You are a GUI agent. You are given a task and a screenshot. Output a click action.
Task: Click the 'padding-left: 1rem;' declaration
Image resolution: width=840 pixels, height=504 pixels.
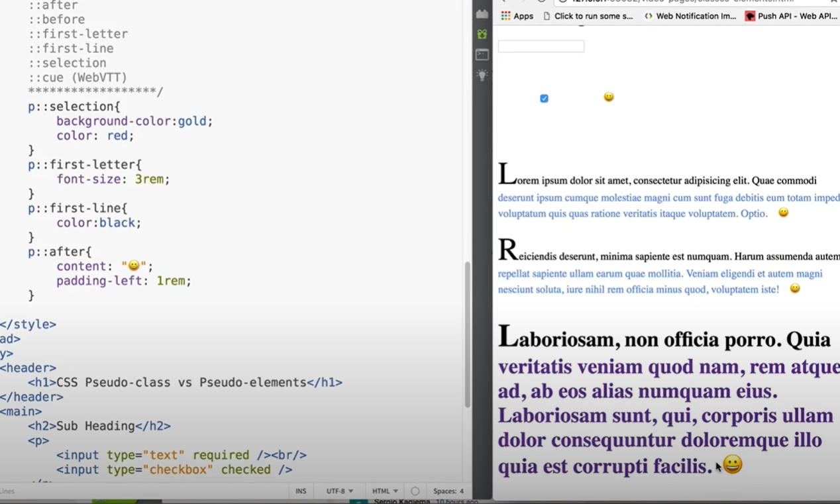click(124, 281)
